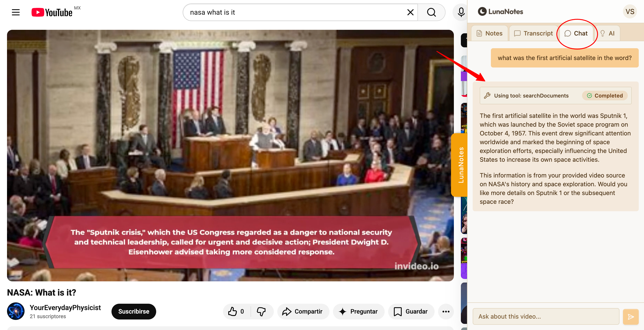The image size is (644, 330).
Task: Open the VS user avatar menu
Action: [630, 11]
